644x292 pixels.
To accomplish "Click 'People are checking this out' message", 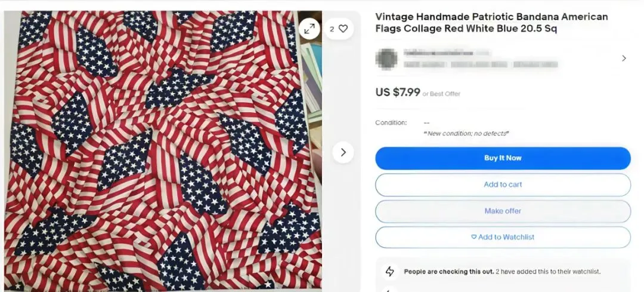I will tap(449, 272).
